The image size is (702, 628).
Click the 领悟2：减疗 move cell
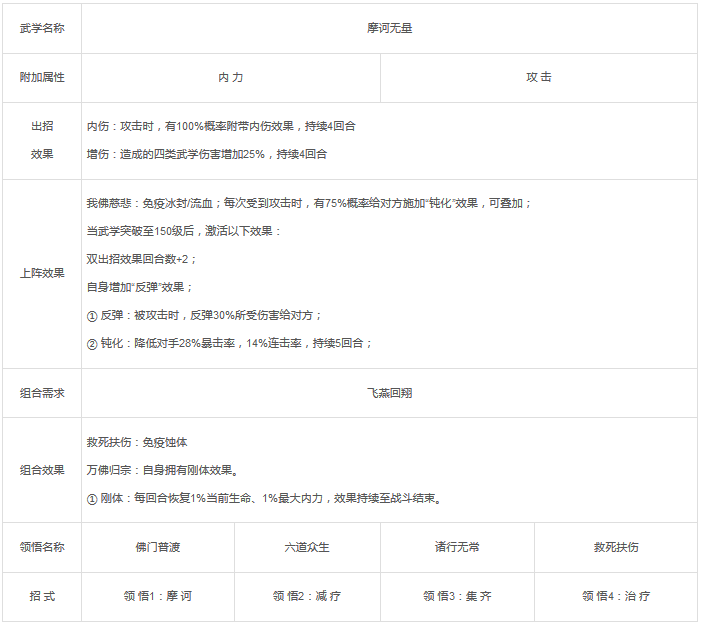pyautogui.click(x=307, y=597)
